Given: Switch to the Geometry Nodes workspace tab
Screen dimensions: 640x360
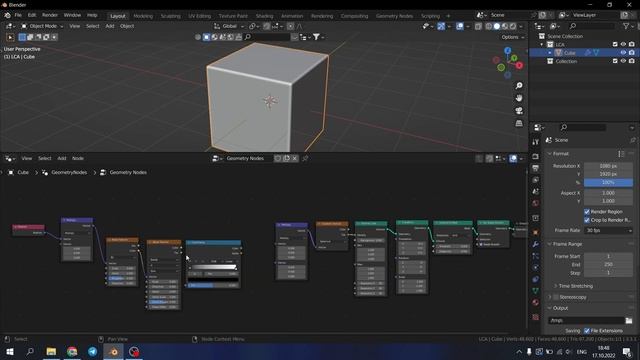Looking at the screenshot, I should [x=394, y=16].
